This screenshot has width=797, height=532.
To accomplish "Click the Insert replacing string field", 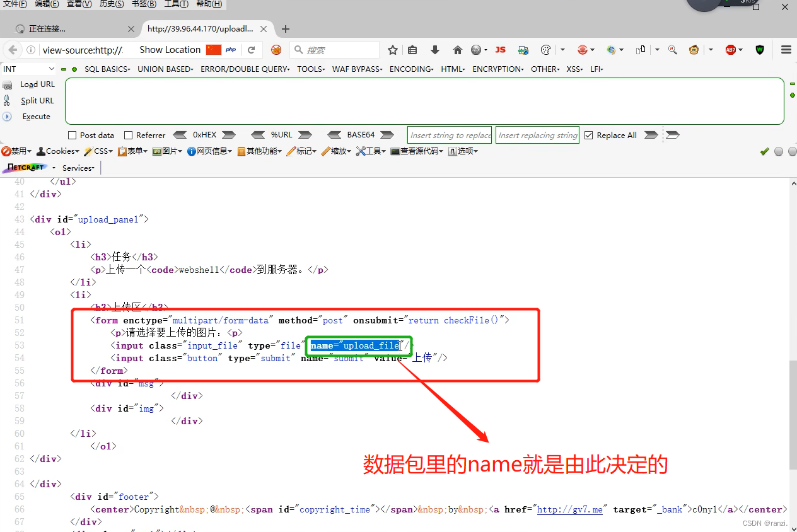I will pos(537,135).
